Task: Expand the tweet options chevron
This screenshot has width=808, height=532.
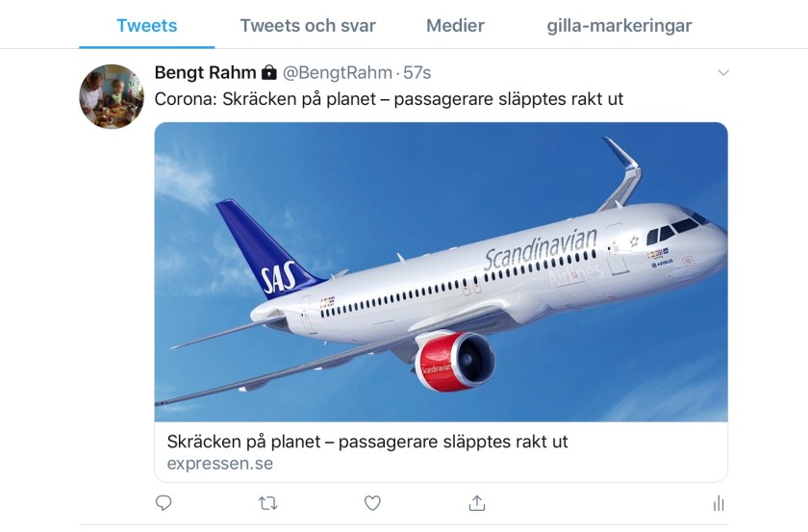Action: (x=723, y=73)
